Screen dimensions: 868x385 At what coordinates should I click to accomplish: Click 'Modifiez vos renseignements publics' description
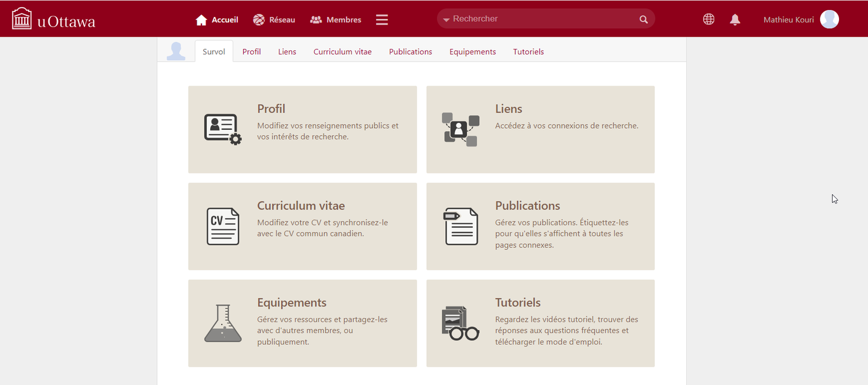[328, 131]
